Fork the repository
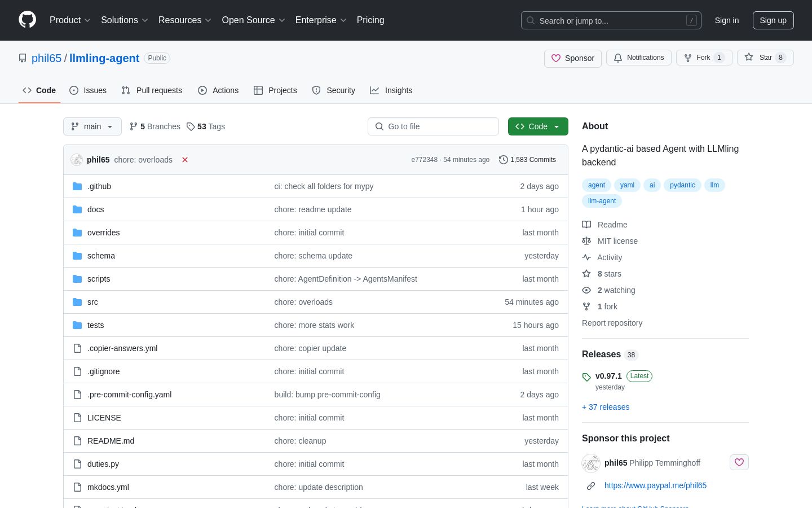812x508 pixels. coord(704,58)
